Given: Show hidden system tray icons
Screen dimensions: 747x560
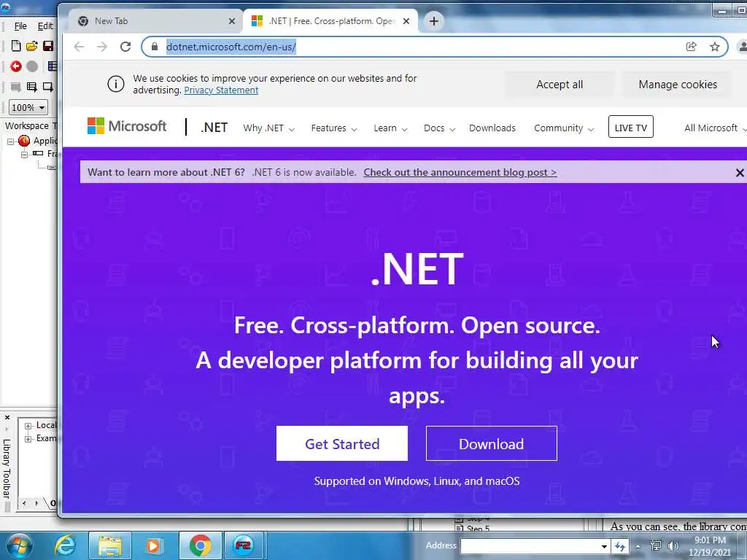Looking at the screenshot, I should [x=638, y=546].
